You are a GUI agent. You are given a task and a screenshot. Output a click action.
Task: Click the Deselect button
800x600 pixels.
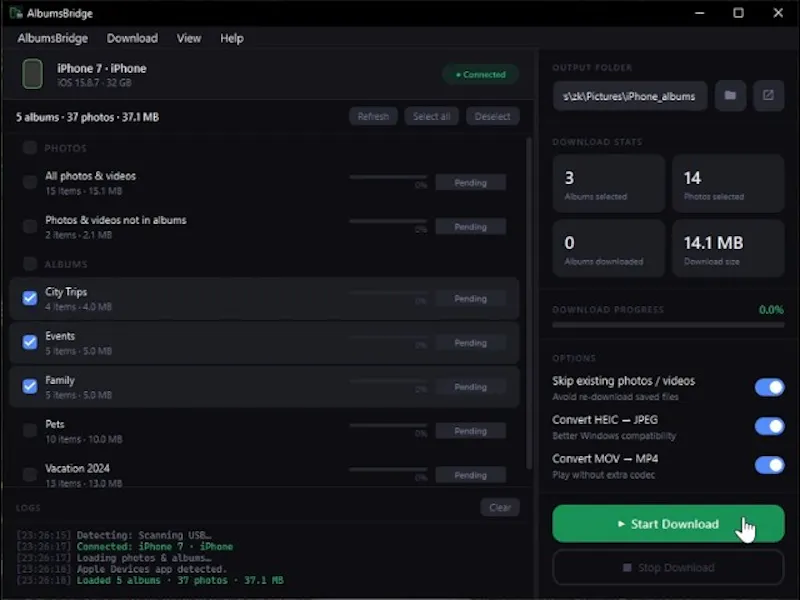[x=492, y=116]
